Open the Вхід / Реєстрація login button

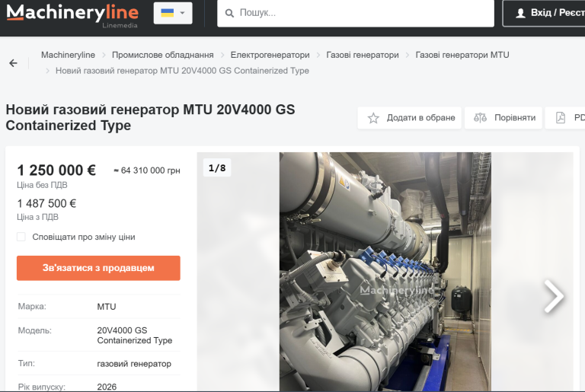(x=545, y=13)
